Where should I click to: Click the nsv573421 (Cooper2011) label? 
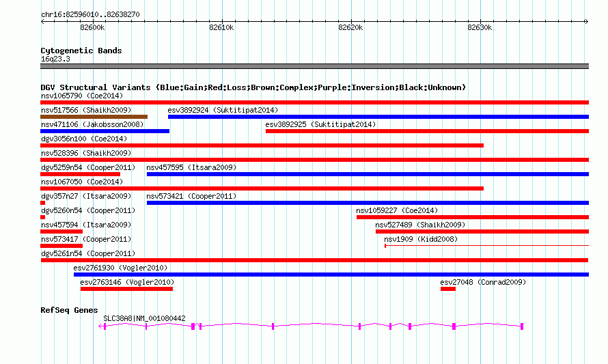(x=191, y=196)
